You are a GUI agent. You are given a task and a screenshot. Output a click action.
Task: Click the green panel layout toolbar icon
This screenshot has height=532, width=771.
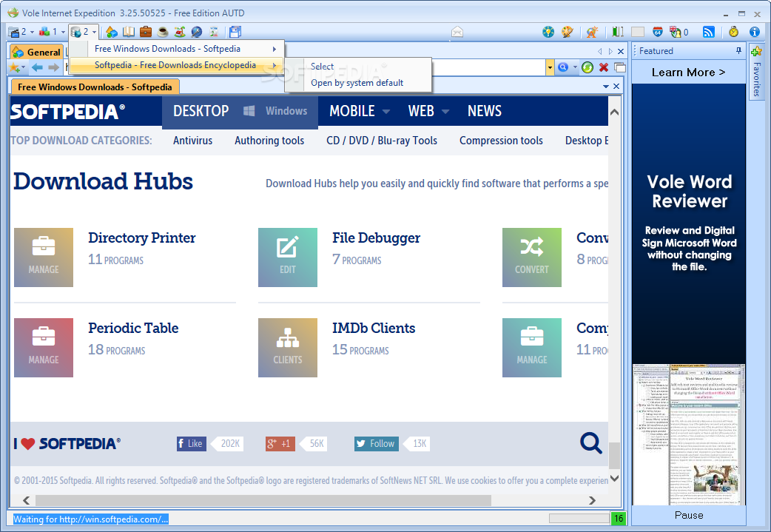pos(618,32)
